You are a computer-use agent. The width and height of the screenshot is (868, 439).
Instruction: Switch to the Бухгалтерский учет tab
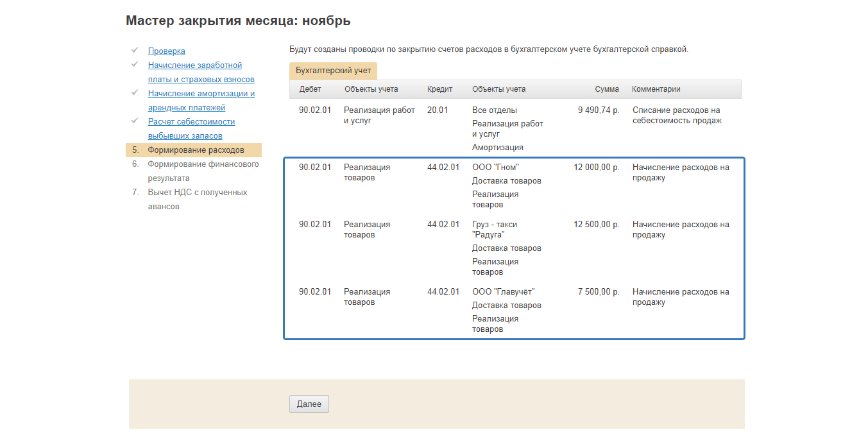tap(333, 71)
